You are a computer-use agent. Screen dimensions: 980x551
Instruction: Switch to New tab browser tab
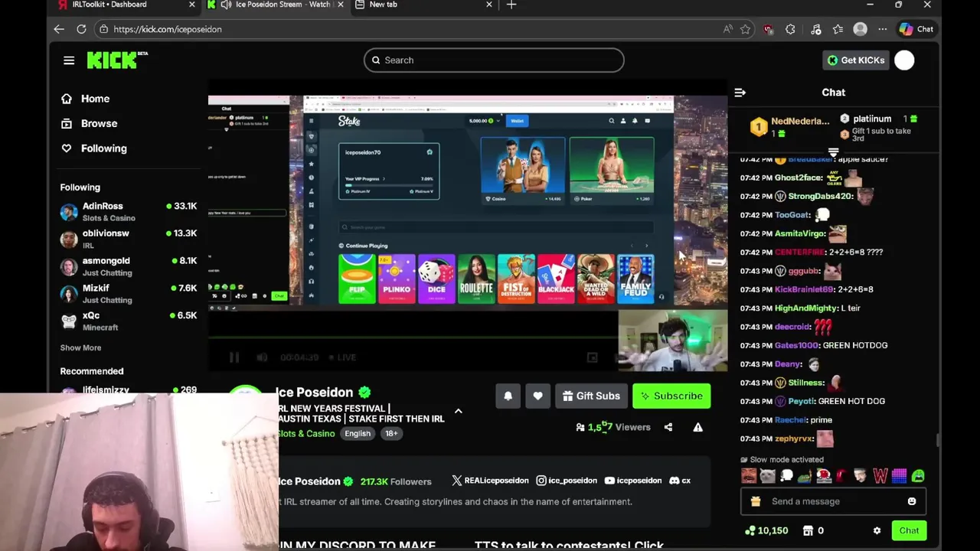[x=423, y=5]
